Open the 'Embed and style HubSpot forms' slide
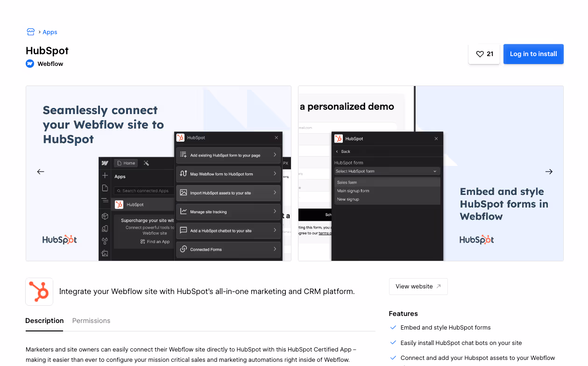 coord(431,173)
